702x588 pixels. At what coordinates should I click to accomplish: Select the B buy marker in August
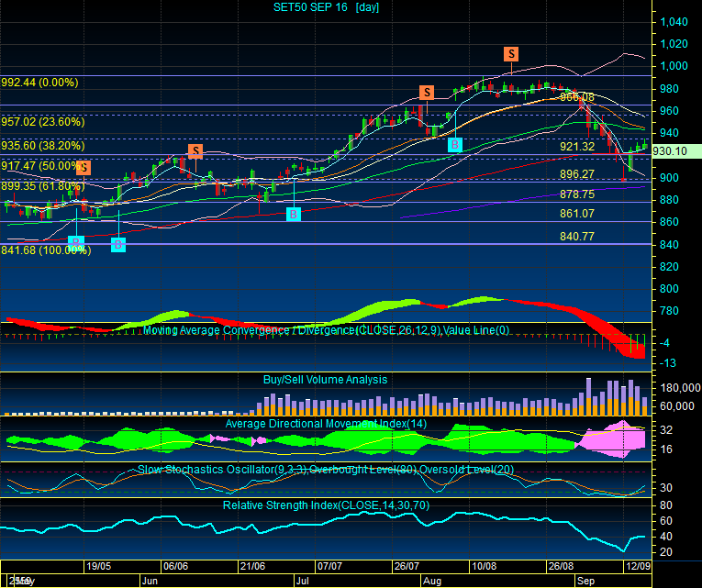455,145
